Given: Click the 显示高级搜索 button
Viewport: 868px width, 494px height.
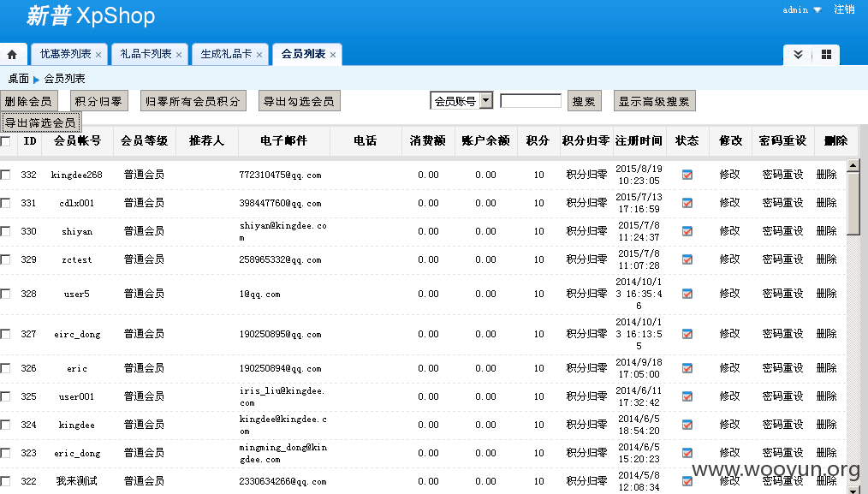Looking at the screenshot, I should [654, 101].
